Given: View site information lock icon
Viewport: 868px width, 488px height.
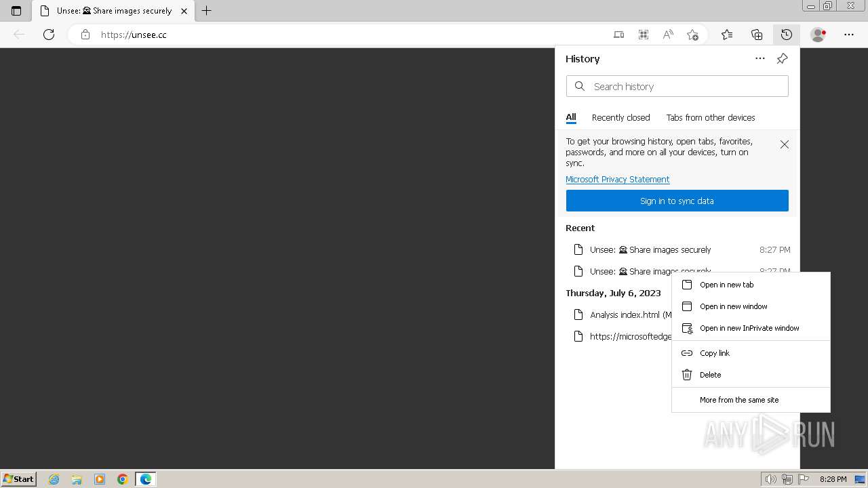Looking at the screenshot, I should (x=85, y=35).
